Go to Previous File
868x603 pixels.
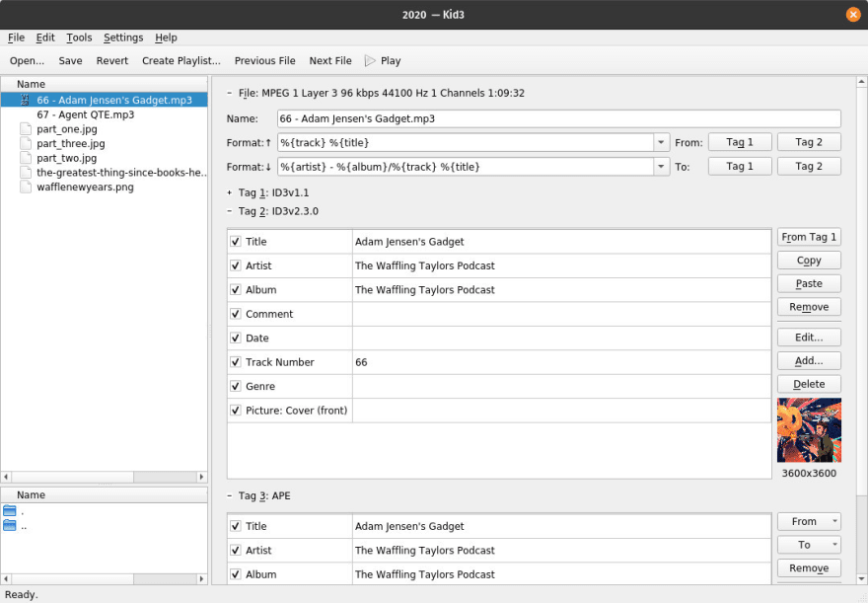click(264, 61)
